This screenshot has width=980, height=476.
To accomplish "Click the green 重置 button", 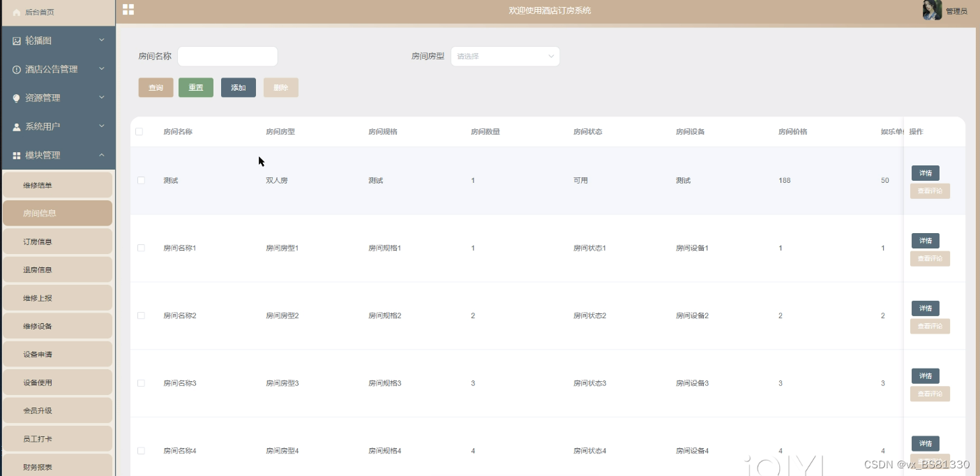I will point(196,87).
